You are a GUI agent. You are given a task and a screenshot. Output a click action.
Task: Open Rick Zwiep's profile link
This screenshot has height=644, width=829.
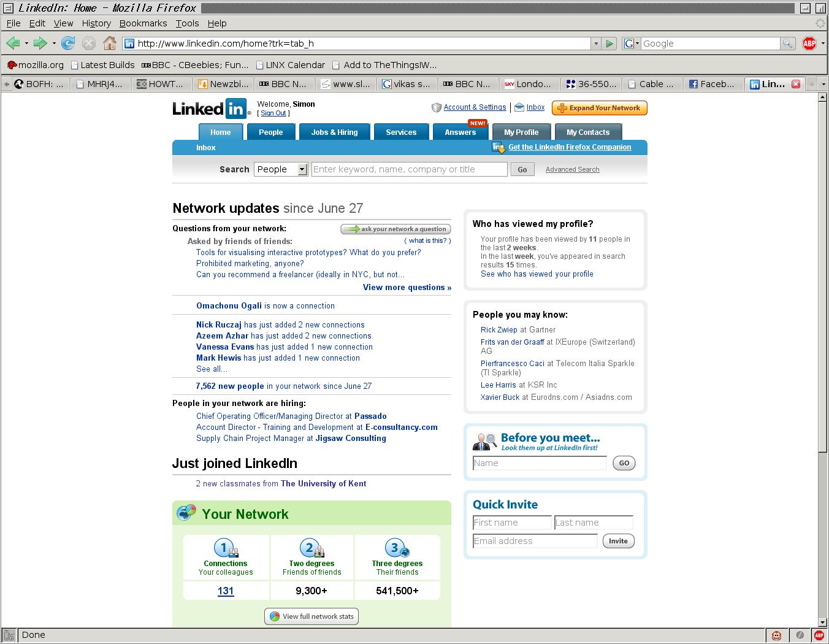(499, 329)
